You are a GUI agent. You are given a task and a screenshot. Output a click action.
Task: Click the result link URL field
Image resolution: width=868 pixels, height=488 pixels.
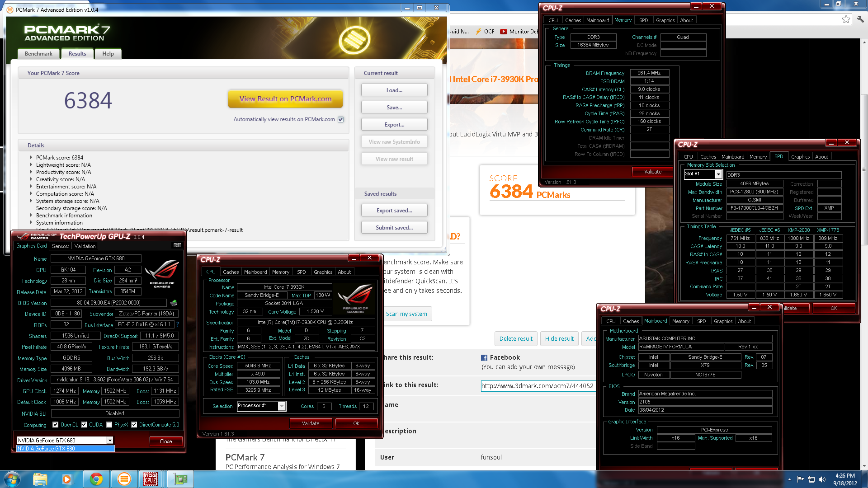[x=538, y=386]
